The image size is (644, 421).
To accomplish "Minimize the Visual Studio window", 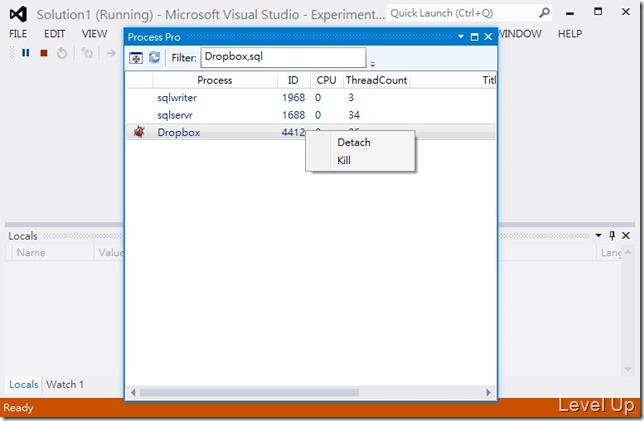I will click(570, 13).
